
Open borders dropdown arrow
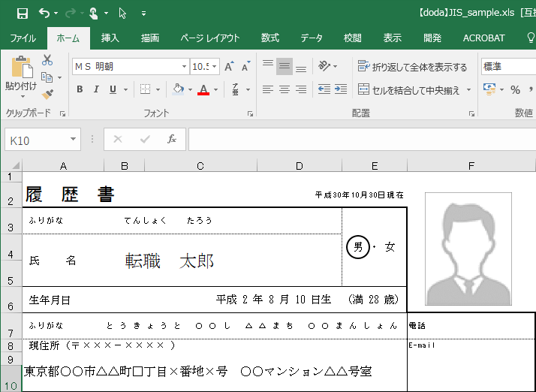pyautogui.click(x=158, y=90)
